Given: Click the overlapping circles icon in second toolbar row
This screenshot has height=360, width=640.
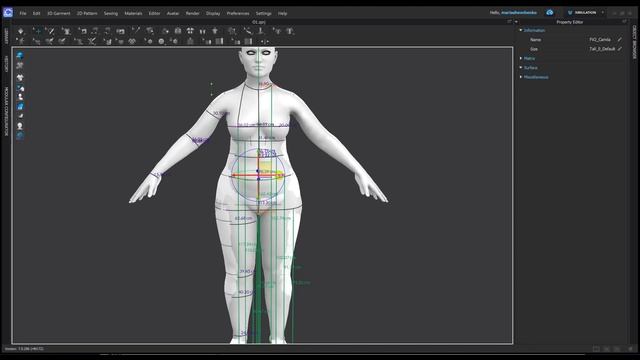Looking at the screenshot, I should (x=132, y=41).
